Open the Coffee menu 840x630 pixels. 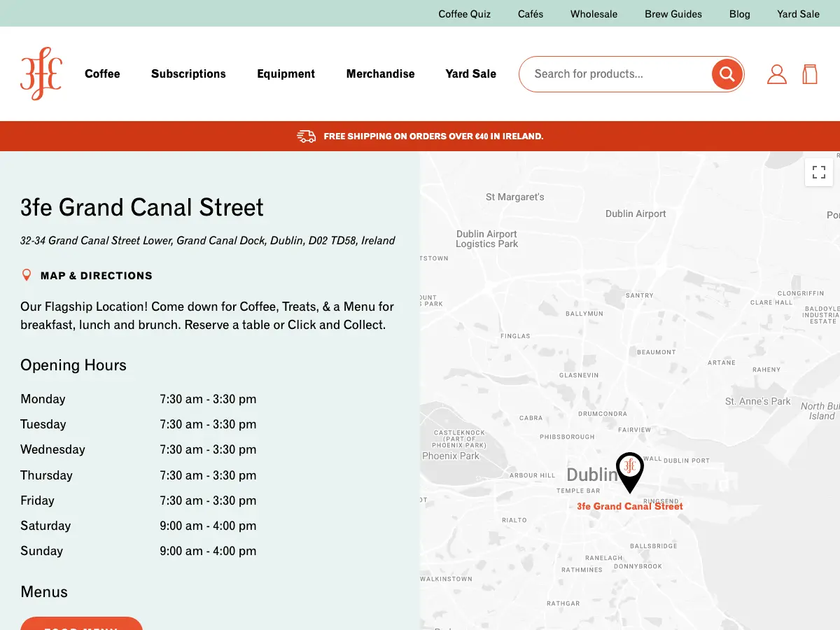click(x=102, y=73)
